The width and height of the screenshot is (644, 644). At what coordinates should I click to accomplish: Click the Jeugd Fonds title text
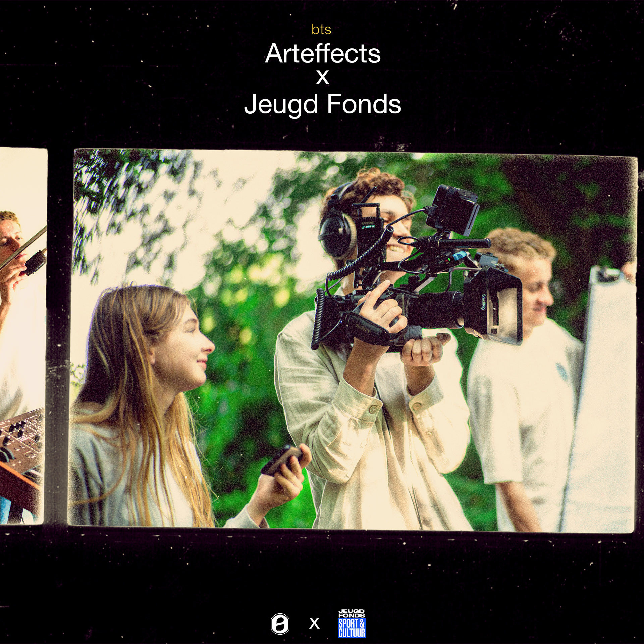pos(322,104)
